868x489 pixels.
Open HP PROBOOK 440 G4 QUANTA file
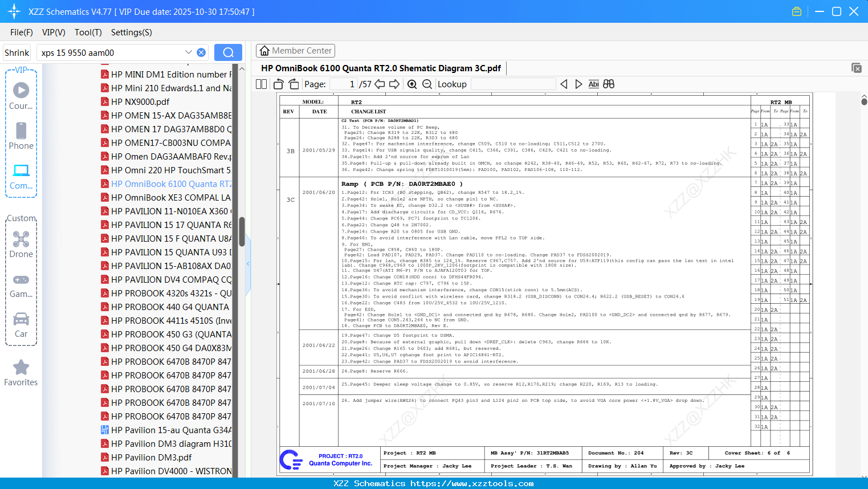click(x=165, y=307)
